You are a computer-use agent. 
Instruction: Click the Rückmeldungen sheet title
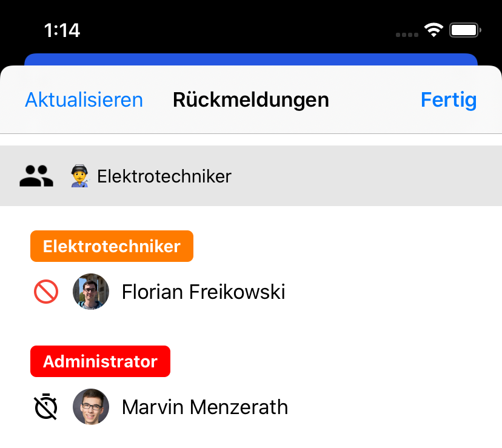[250, 99]
